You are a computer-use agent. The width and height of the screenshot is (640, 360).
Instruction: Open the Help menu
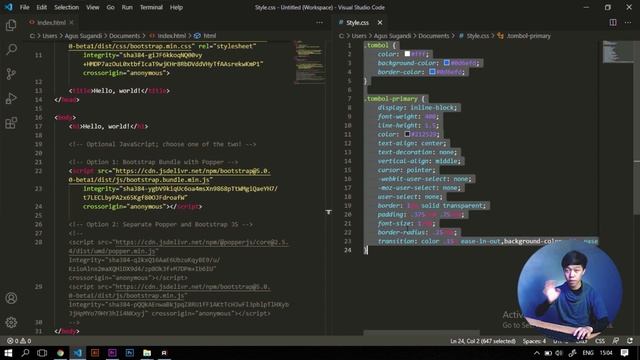pos(176,7)
